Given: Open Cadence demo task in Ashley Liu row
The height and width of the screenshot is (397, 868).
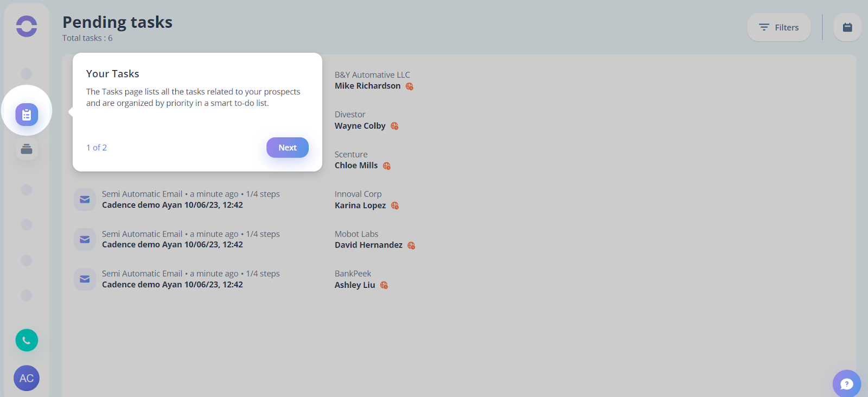Looking at the screenshot, I should pos(173,285).
